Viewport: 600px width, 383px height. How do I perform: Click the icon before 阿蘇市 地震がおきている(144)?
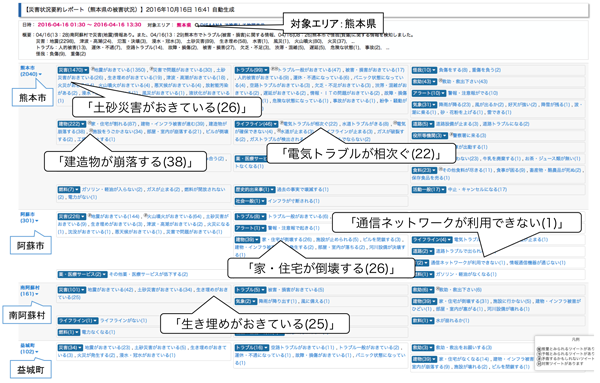tap(90, 215)
